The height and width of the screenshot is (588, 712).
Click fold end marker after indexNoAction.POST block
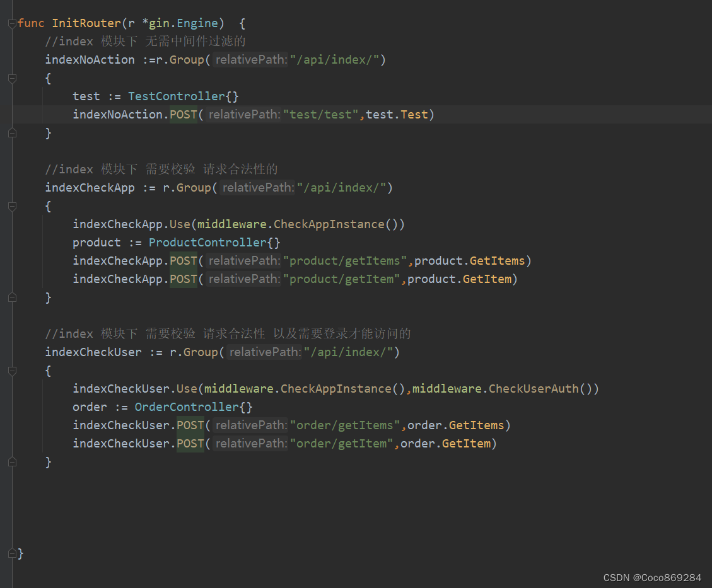click(x=12, y=133)
